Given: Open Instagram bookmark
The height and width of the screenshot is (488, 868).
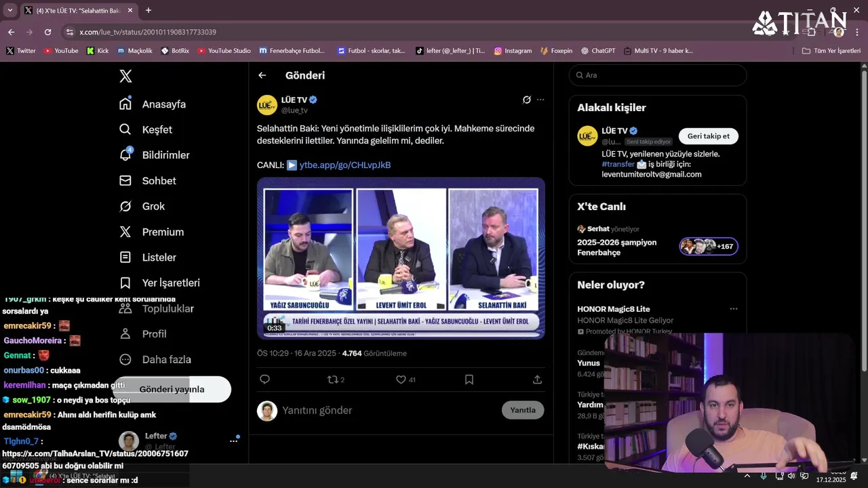Looking at the screenshot, I should [513, 51].
